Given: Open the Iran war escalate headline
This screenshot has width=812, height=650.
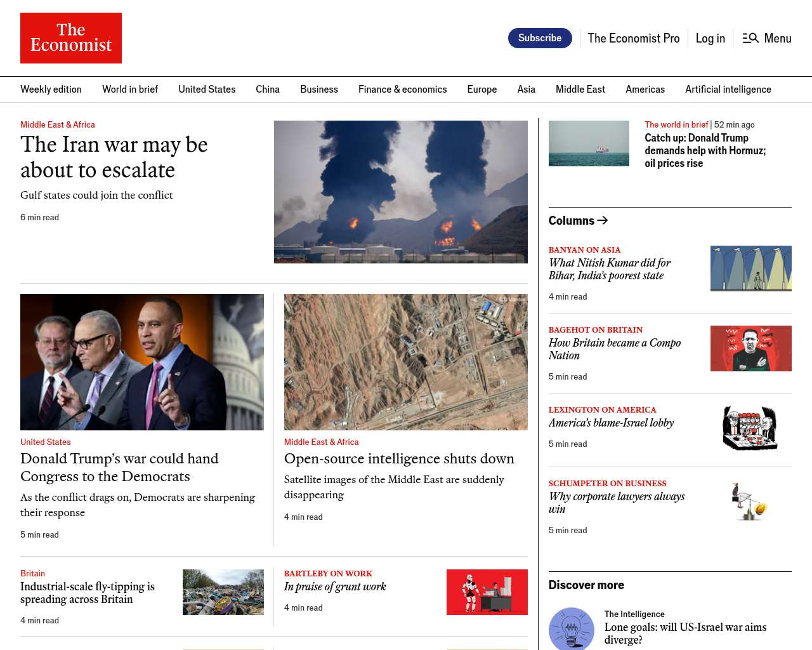Looking at the screenshot, I should (114, 157).
